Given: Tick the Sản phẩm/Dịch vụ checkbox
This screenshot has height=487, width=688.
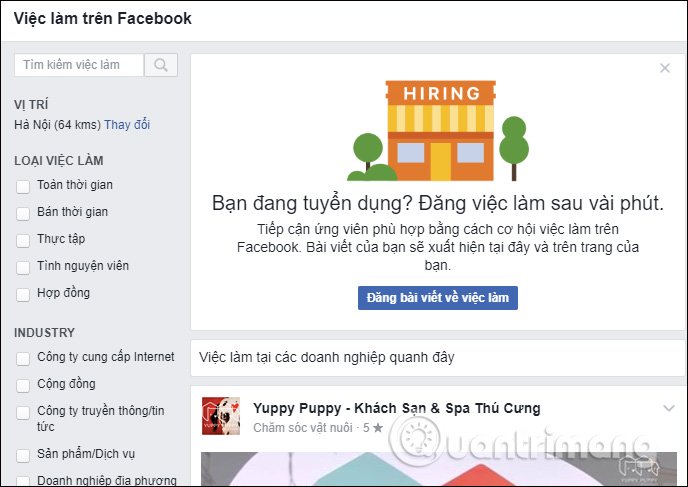Looking at the screenshot, I should (x=23, y=455).
